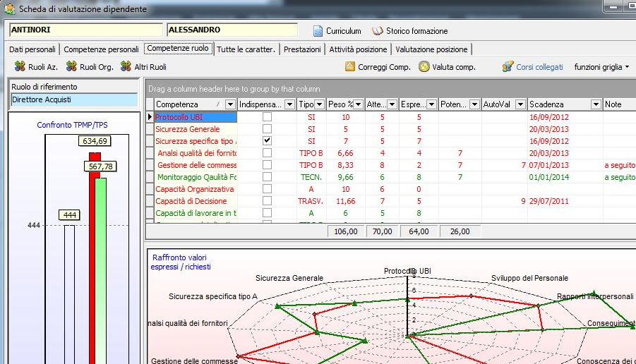Click the 26,00 Potenziale total in footer
This screenshot has height=364, width=636.
pos(460,231)
